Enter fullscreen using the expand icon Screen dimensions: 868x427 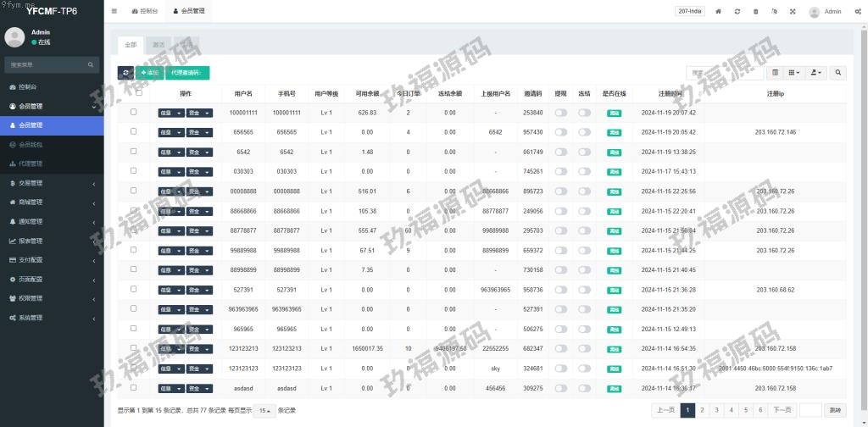(793, 12)
